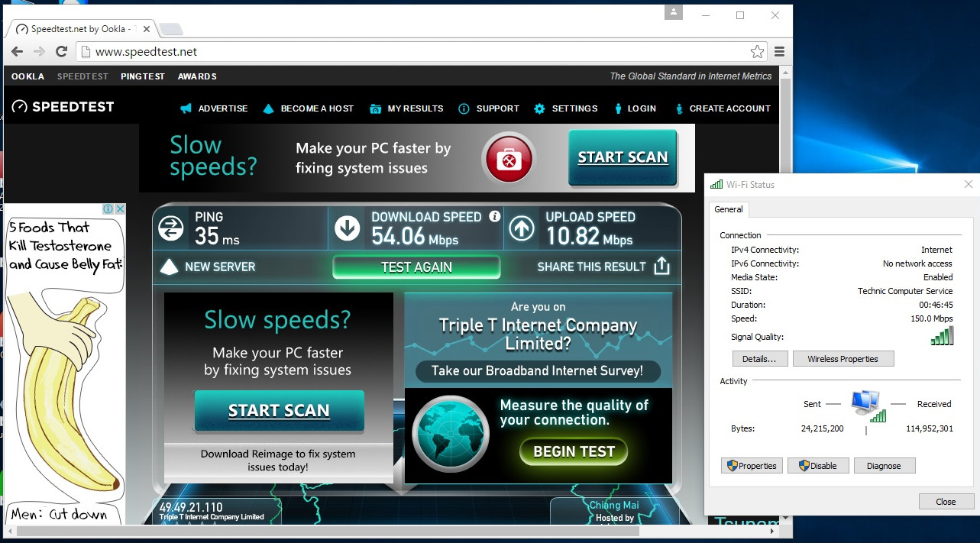The image size is (980, 543).
Task: Select the General tab in Wi-Fi Status
Action: pyautogui.click(x=729, y=209)
